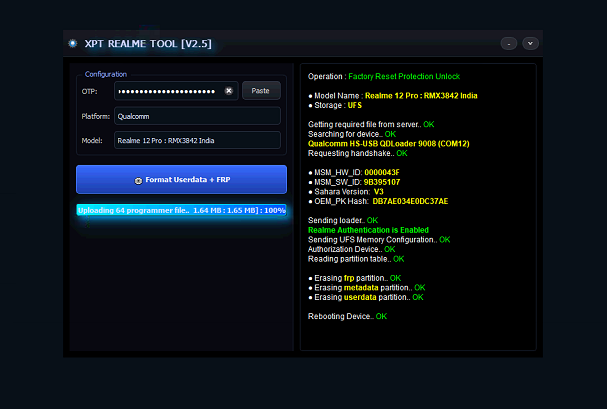Click the upload progress bar at 100%
This screenshot has height=409, width=607.
tap(181, 210)
